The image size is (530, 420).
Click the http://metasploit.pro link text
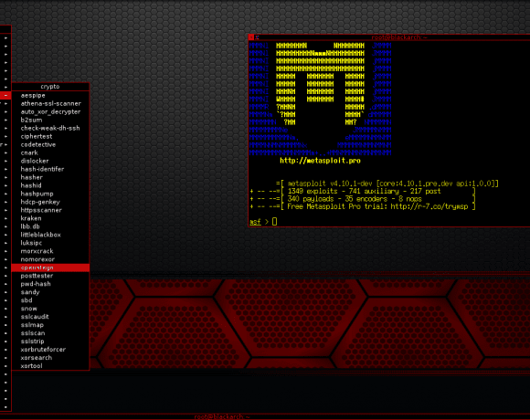point(320,161)
